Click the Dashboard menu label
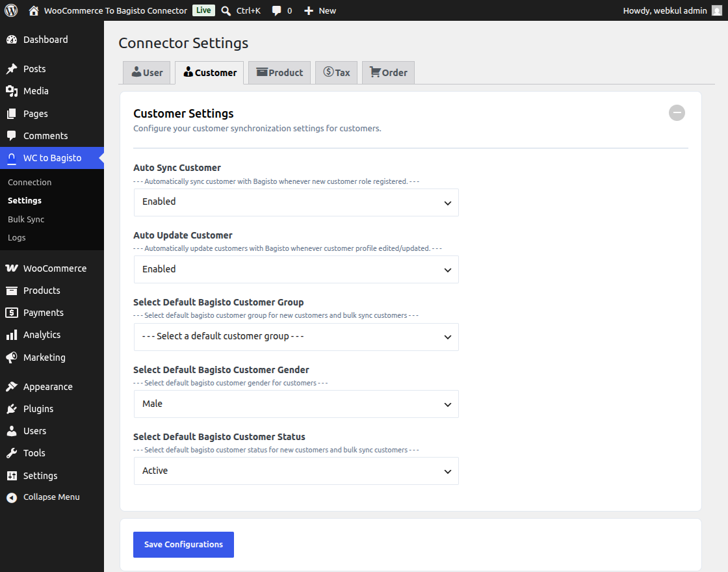Screen dimensions: 728x572 pos(45,40)
